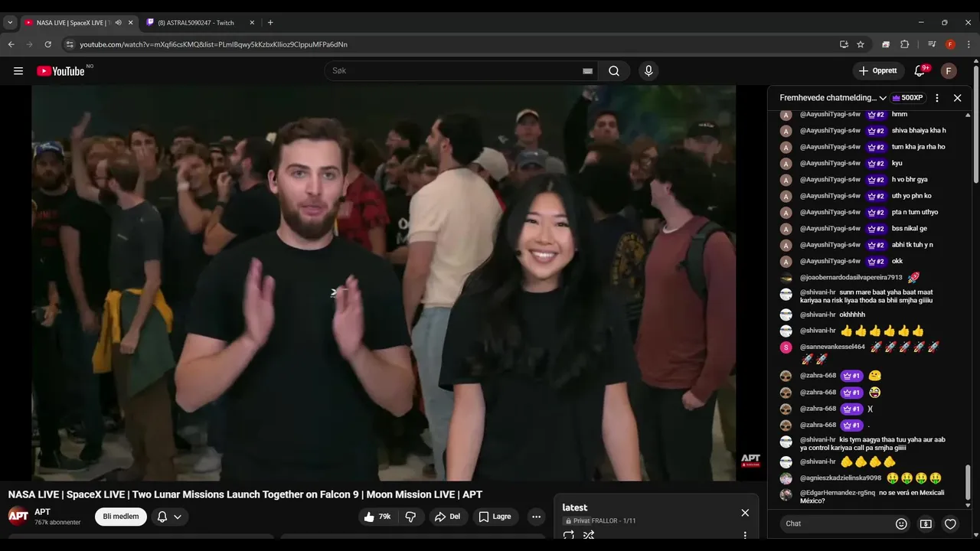
Task: Click username @sannevankessel464 in chat
Action: click(832, 347)
